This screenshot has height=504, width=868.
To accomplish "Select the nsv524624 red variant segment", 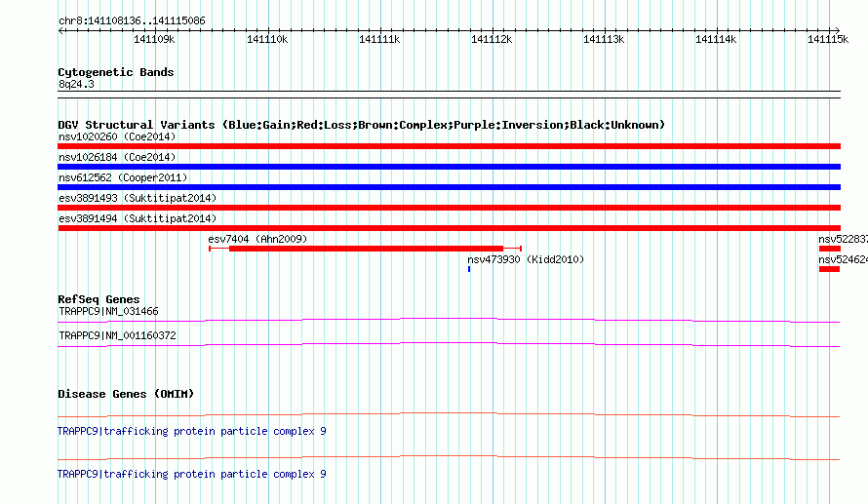I will click(x=830, y=269).
